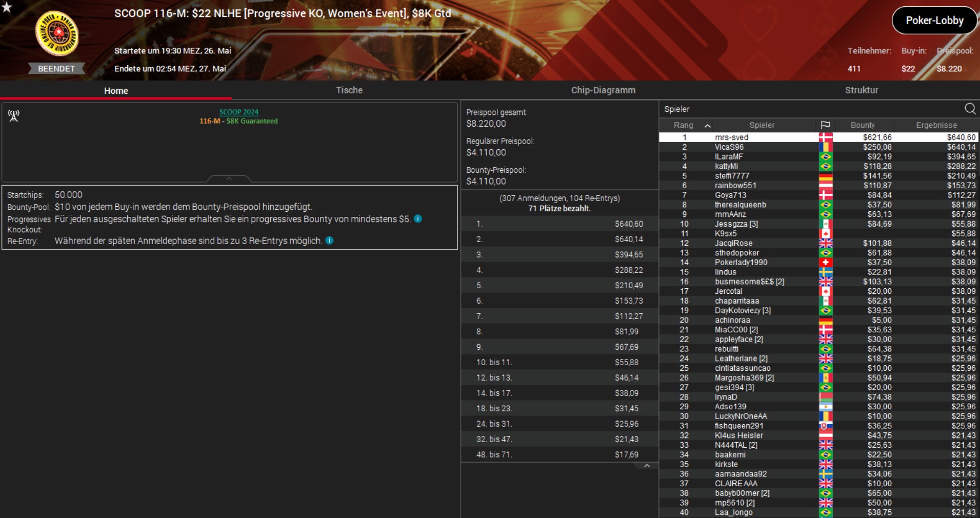Sort player list by Ergebnisse column
Image resolution: width=980 pixels, height=518 pixels.
pyautogui.click(x=936, y=125)
